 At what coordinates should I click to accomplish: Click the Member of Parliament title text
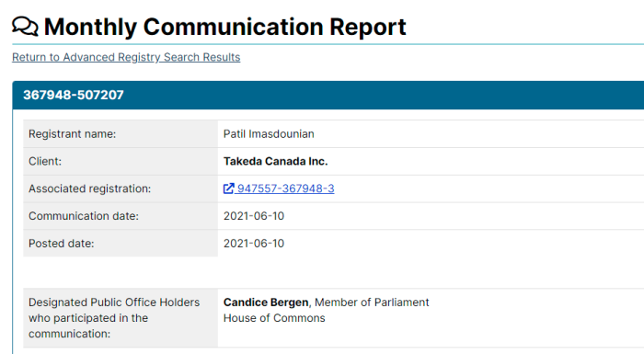click(372, 303)
